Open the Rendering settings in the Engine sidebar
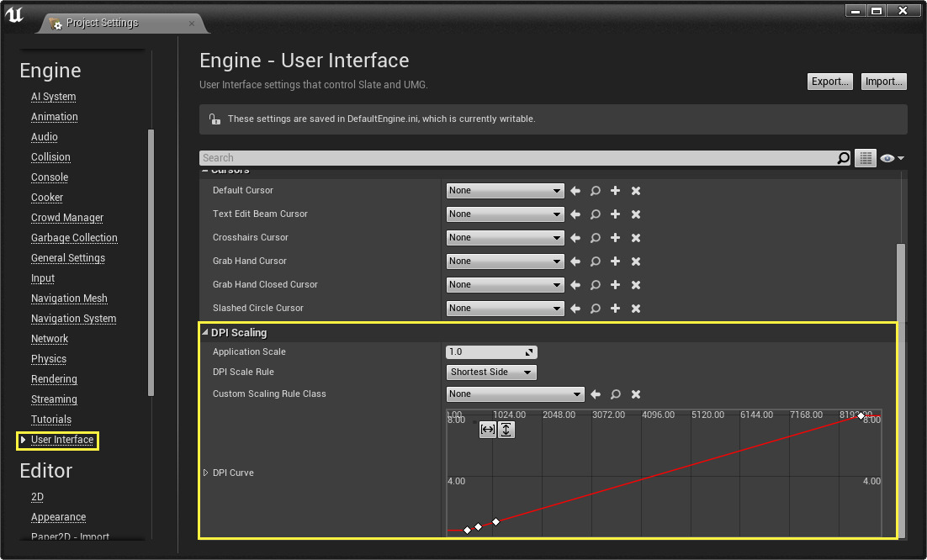 54,378
